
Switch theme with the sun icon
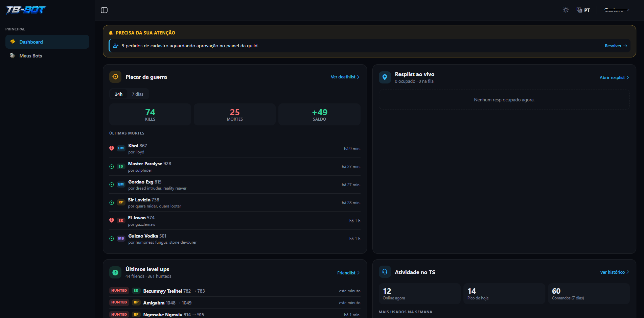566,10
